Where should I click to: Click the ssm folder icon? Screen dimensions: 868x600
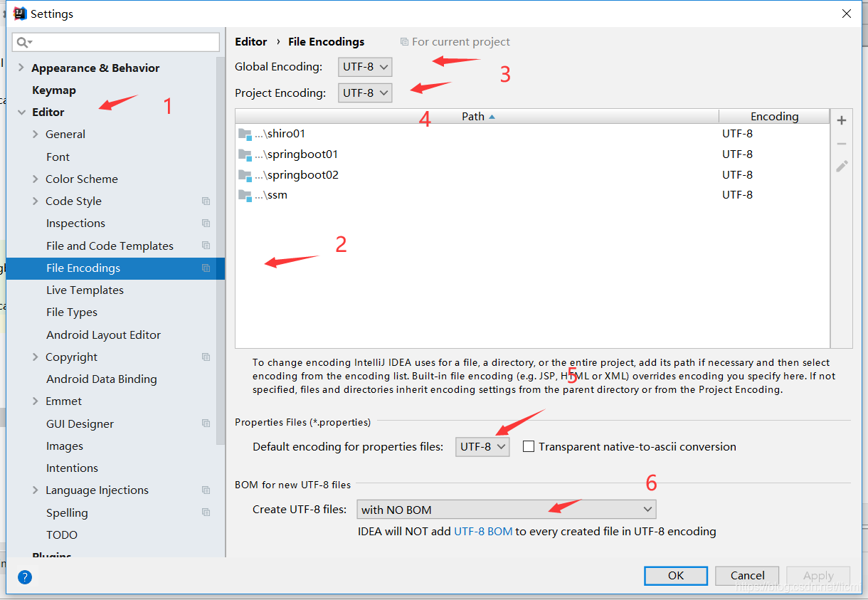click(x=245, y=195)
